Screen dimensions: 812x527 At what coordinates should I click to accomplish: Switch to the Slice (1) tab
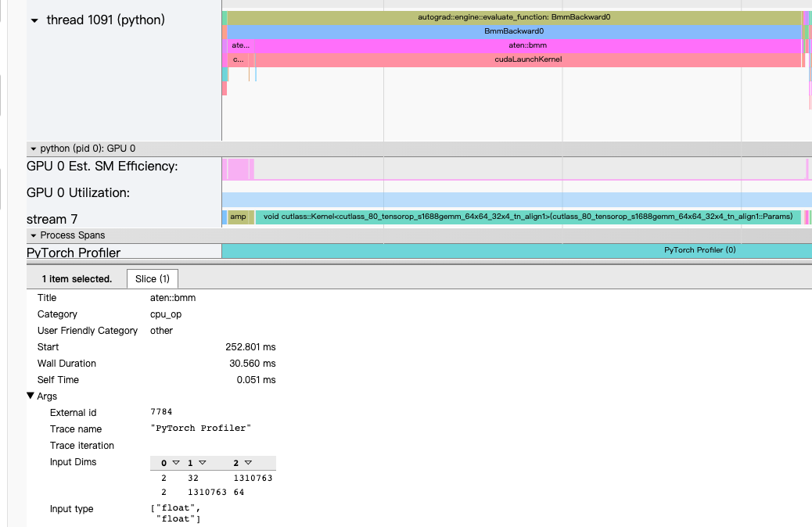click(x=152, y=279)
